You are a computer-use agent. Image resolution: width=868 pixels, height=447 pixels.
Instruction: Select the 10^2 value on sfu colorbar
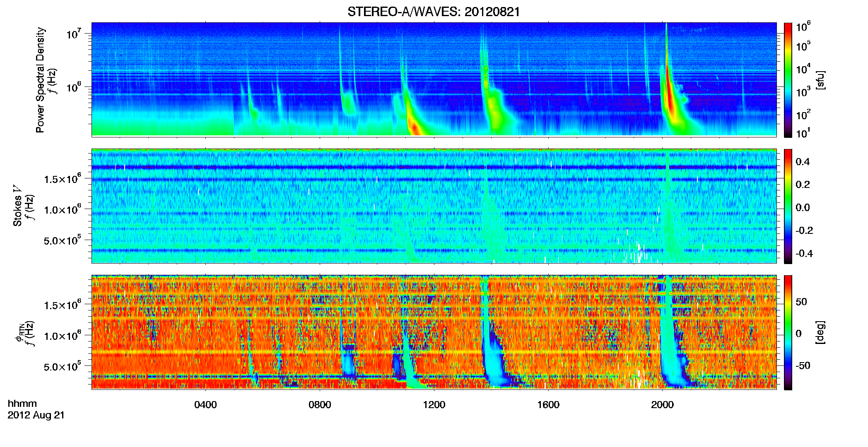coord(803,115)
